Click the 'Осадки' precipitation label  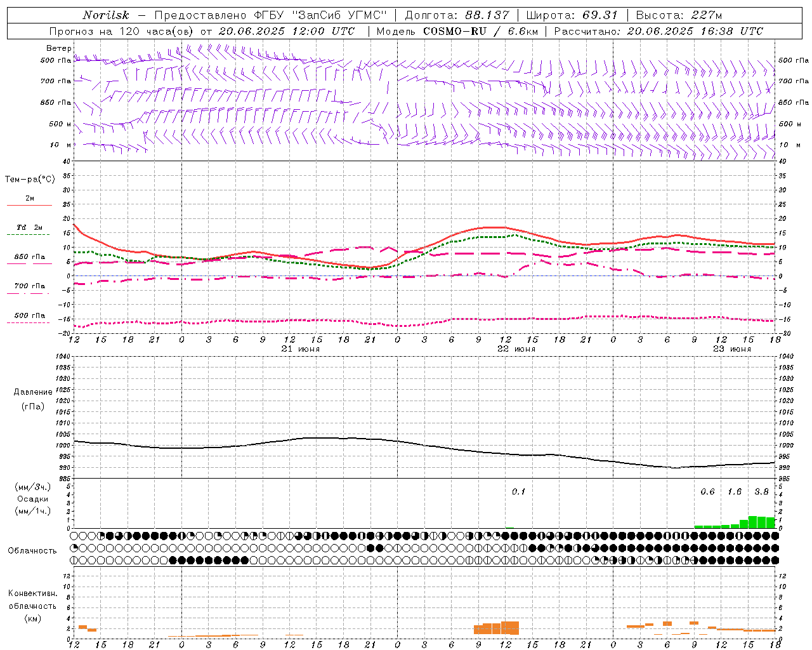click(33, 499)
